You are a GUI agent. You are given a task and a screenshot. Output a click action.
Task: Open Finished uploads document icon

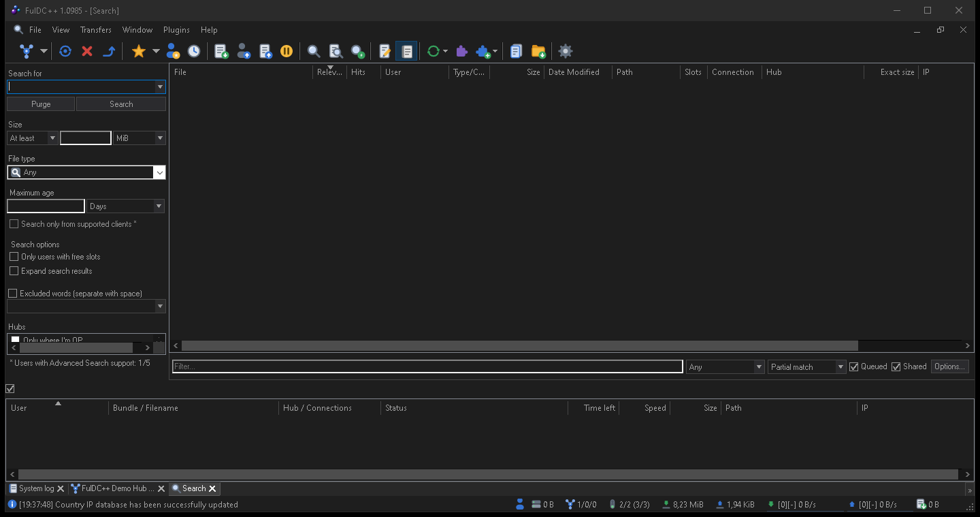pos(266,51)
